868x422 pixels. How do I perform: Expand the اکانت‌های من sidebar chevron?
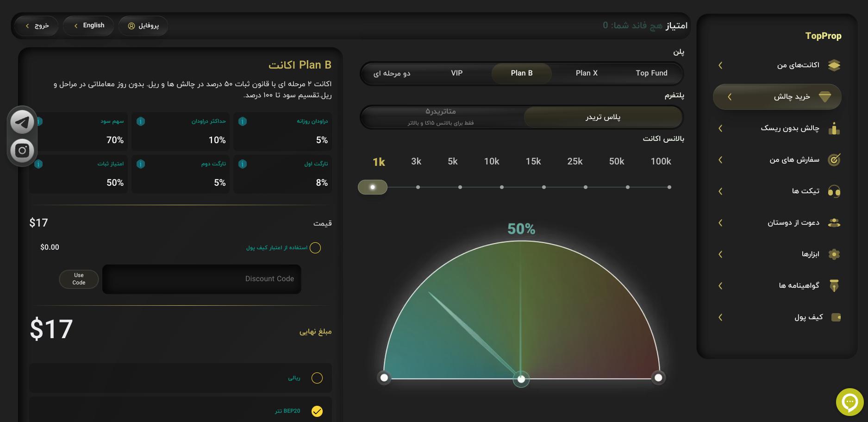[x=720, y=65]
